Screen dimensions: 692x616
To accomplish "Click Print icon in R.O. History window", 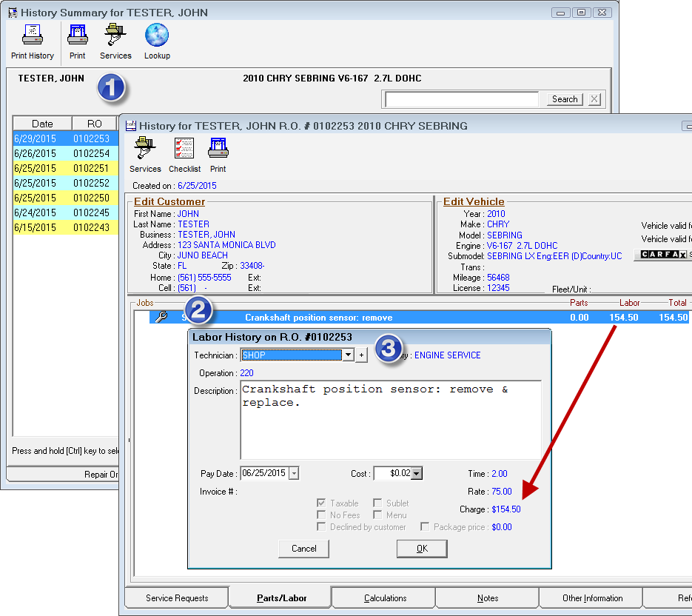I will [218, 154].
